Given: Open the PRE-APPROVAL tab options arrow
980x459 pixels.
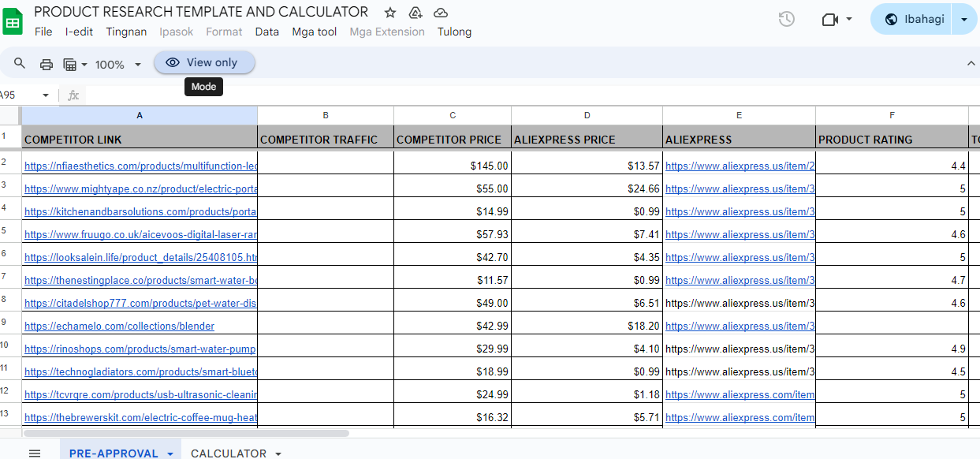Looking at the screenshot, I should (x=170, y=453).
